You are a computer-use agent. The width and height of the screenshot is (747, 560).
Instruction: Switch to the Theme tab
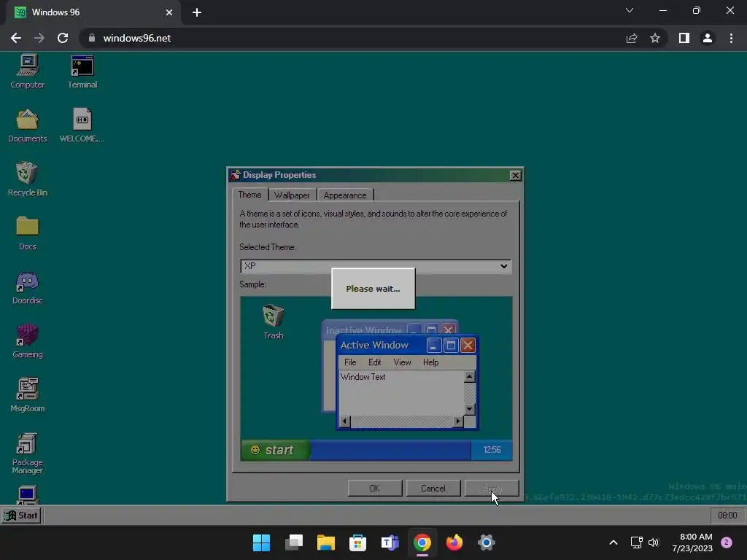pos(249,195)
